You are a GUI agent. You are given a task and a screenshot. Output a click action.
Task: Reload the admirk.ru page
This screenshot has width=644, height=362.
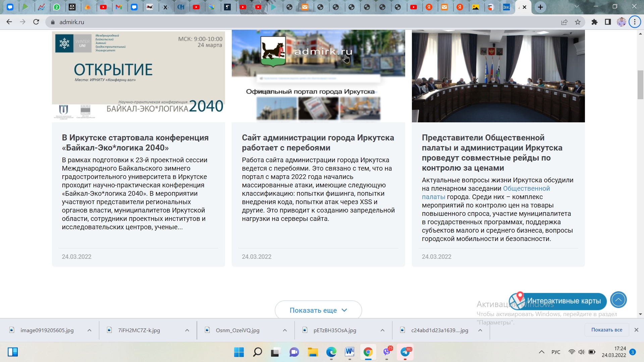click(36, 22)
